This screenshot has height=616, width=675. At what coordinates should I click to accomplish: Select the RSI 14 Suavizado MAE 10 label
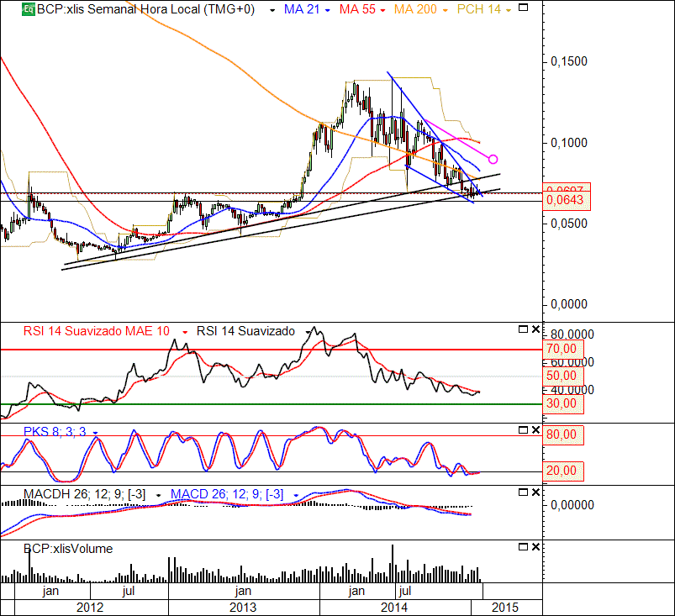click(x=97, y=331)
